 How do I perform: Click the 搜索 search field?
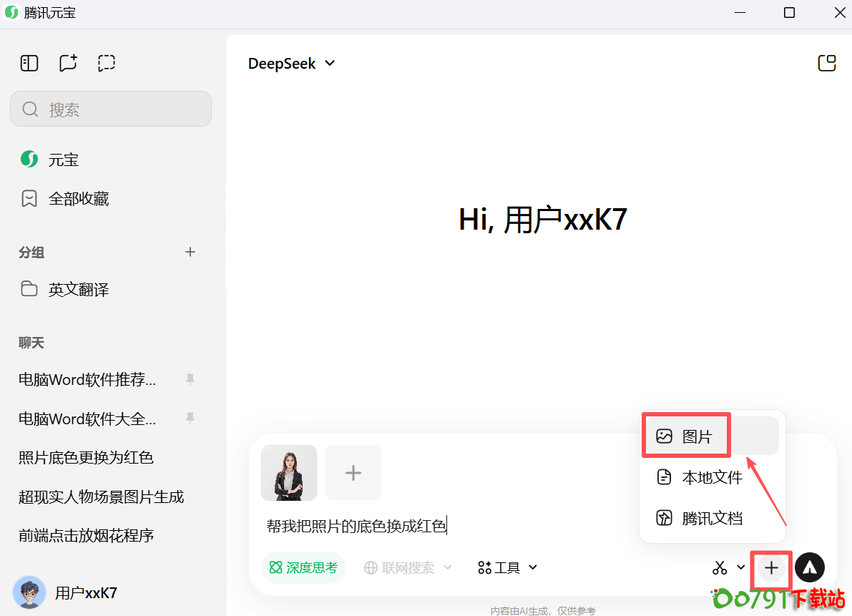point(111,109)
